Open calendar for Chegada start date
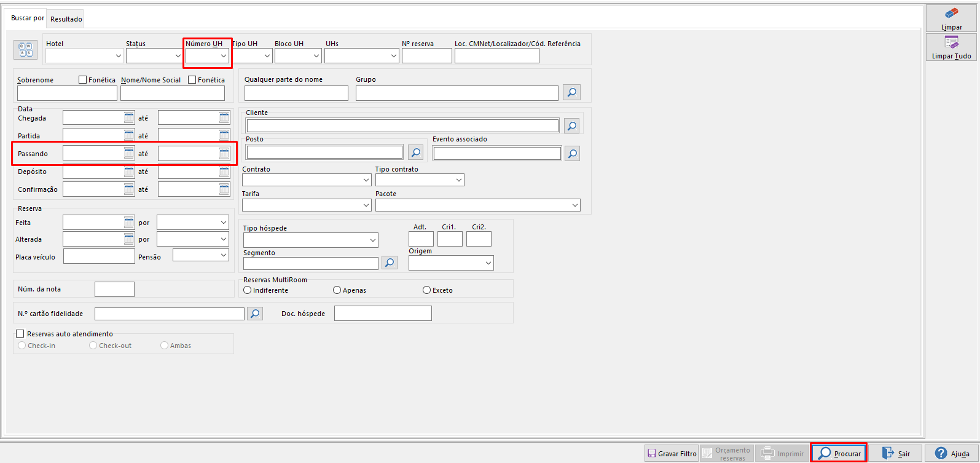The image size is (980, 463). [x=129, y=117]
